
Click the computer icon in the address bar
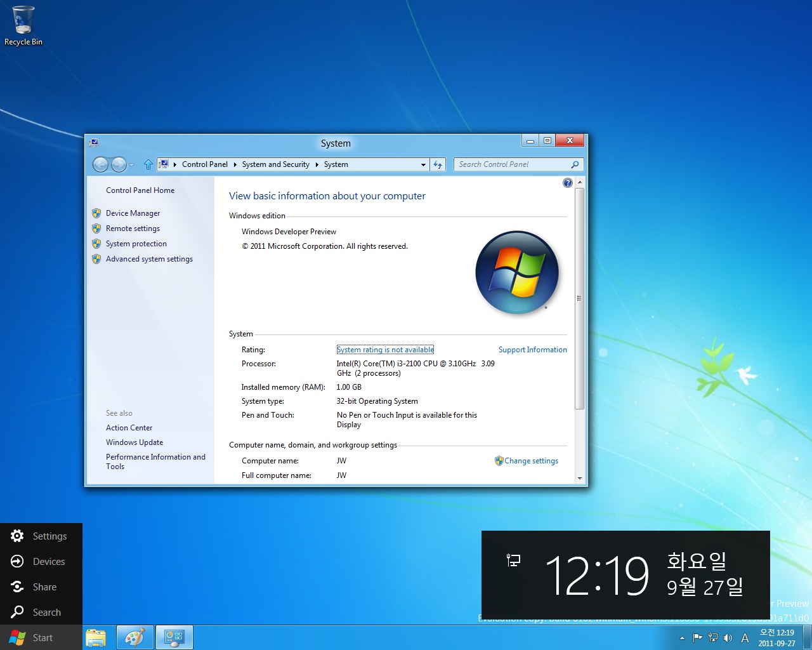(164, 164)
